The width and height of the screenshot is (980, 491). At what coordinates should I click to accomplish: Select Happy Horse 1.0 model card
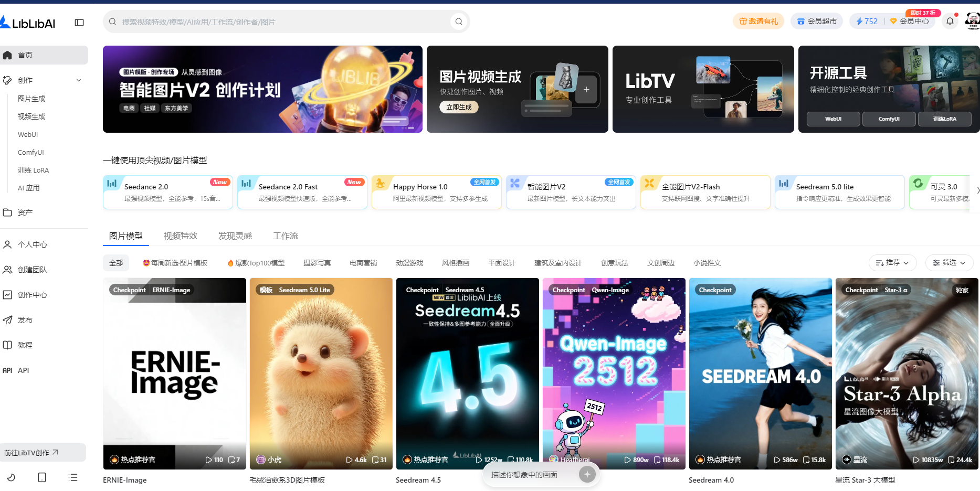[437, 192]
